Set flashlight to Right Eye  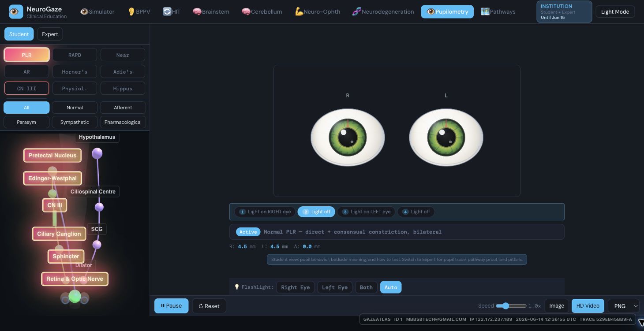pyautogui.click(x=296, y=287)
